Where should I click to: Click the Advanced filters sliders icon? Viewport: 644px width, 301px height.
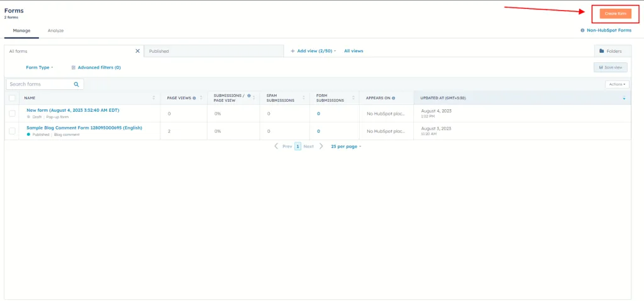click(74, 67)
